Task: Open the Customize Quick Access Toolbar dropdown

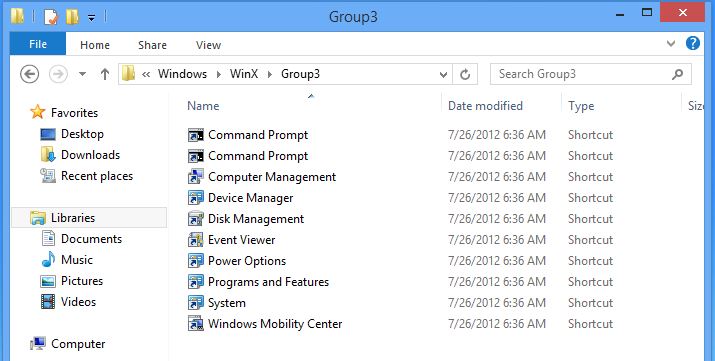Action: coord(91,18)
